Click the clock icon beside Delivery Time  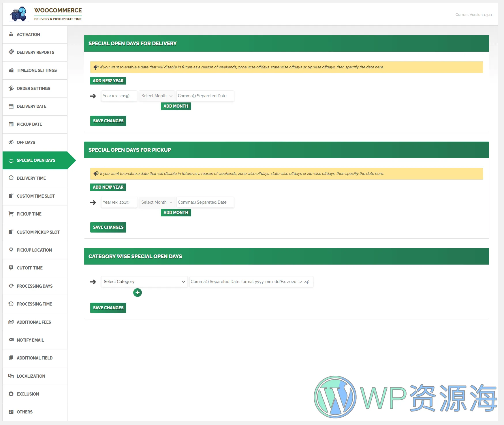point(11,178)
